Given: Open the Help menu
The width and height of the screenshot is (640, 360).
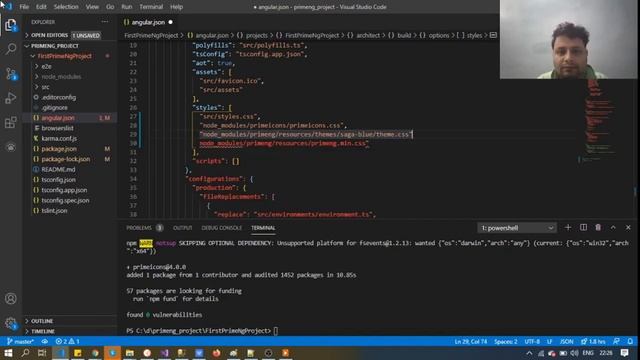Looking at the screenshot, I should [176, 7].
